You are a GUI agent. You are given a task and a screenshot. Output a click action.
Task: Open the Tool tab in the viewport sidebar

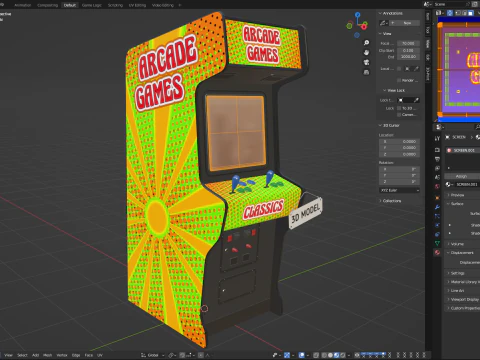[428, 30]
